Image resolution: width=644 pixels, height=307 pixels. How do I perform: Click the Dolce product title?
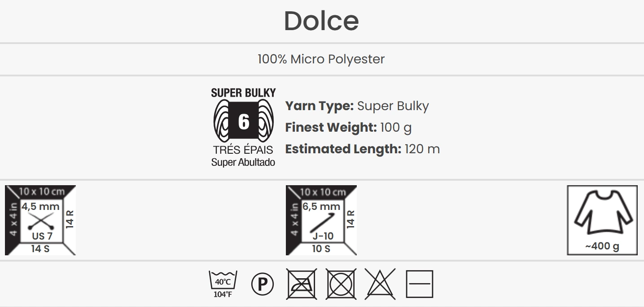pyautogui.click(x=321, y=21)
